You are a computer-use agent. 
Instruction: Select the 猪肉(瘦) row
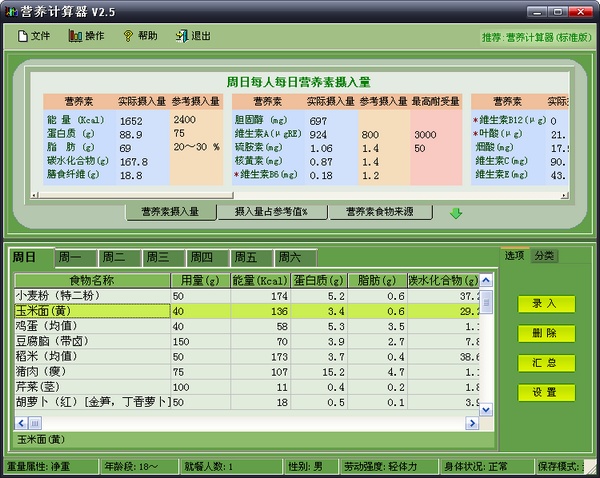pos(247,372)
